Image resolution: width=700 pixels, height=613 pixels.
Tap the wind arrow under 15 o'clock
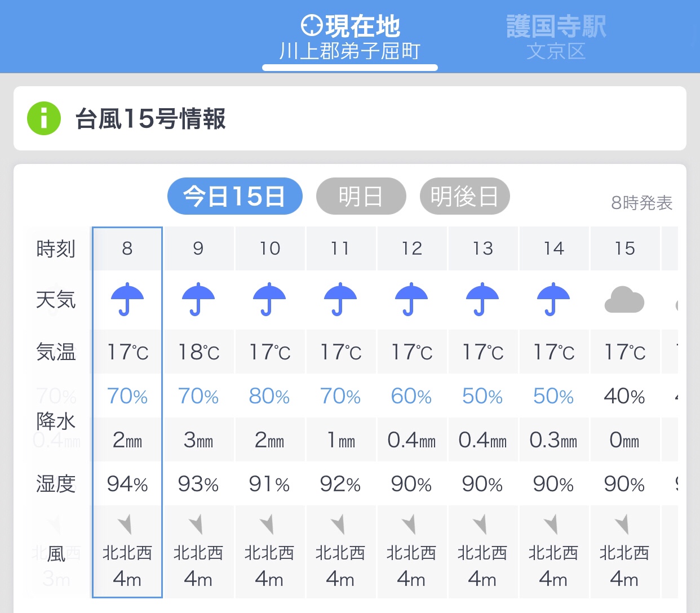[x=623, y=524]
